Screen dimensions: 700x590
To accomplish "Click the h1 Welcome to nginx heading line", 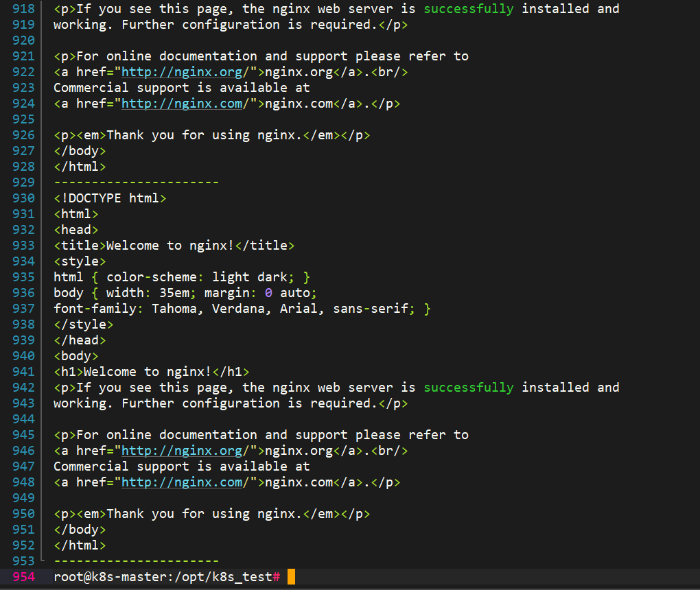I will tap(152, 372).
